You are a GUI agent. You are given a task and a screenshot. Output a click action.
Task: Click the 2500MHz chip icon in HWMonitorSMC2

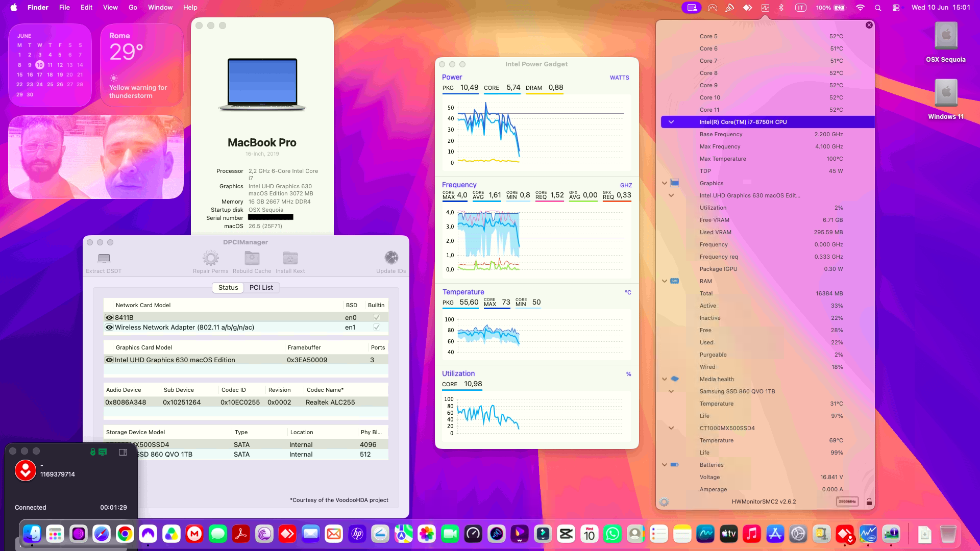(x=847, y=502)
